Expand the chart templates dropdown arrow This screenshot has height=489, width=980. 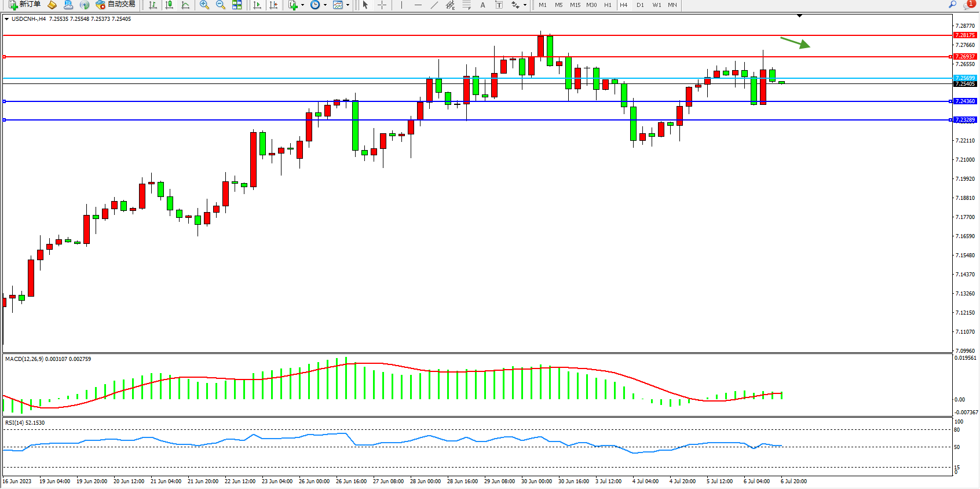pos(348,5)
